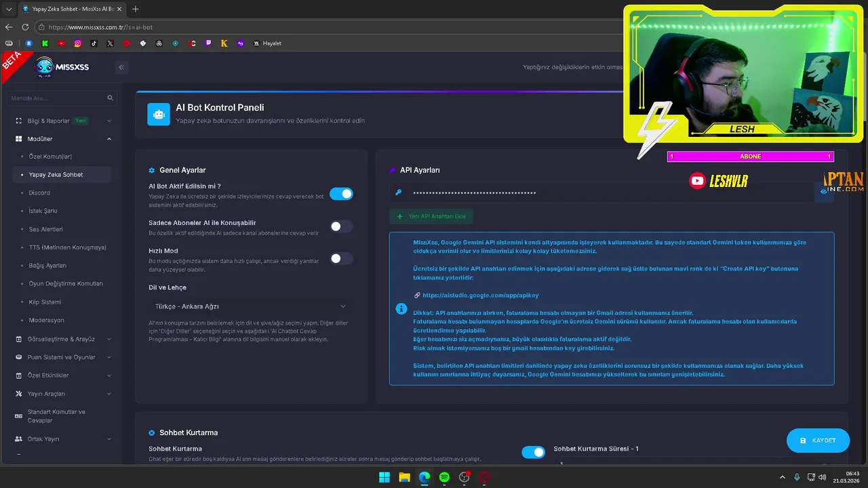Open the aistudio.google.com/app/apikey link
Viewport: 868px width, 488px height.
480,296
